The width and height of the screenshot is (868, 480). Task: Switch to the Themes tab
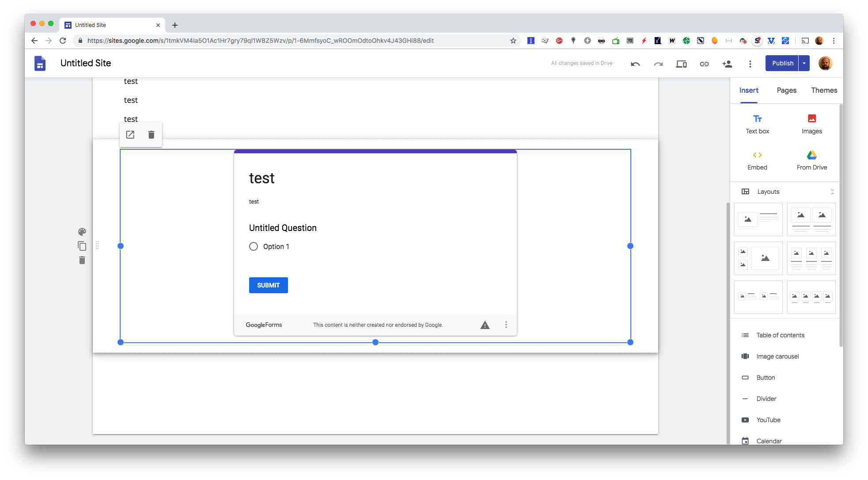coord(823,90)
